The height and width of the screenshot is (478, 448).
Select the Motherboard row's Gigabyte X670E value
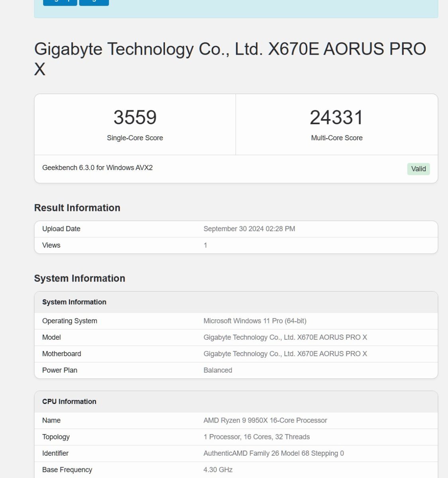(x=285, y=354)
